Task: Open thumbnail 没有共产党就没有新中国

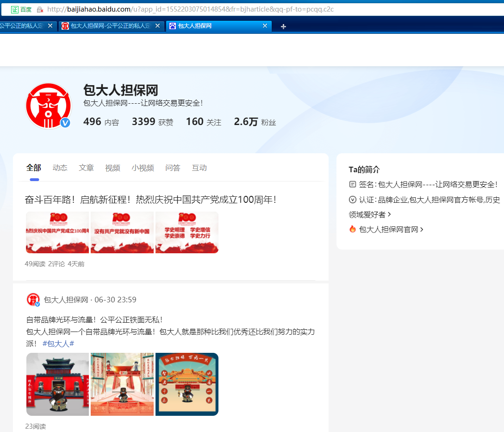Action: (x=122, y=232)
